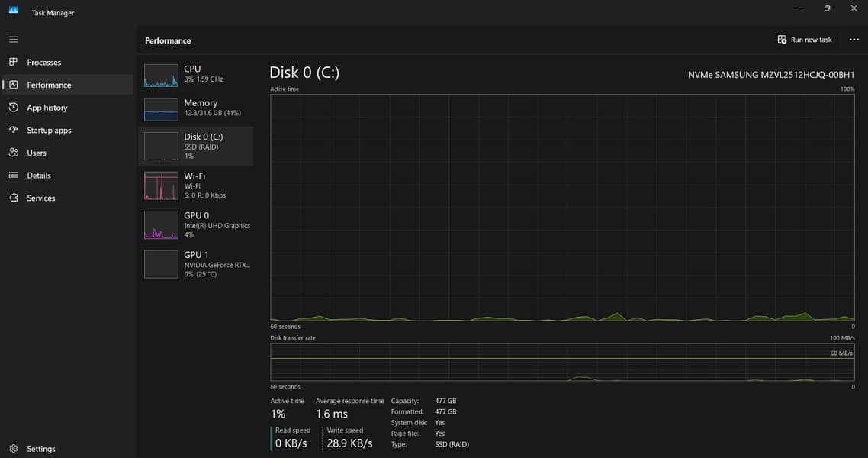Open the Processes page icon
Screen dimensions: 868x458
(x=13, y=62)
